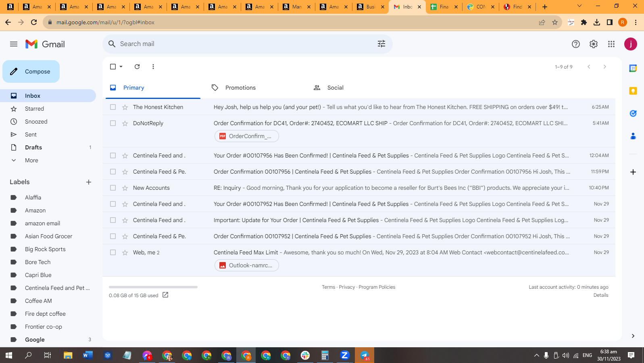Go to the Inbox folder
644x363 pixels.
[48, 96]
